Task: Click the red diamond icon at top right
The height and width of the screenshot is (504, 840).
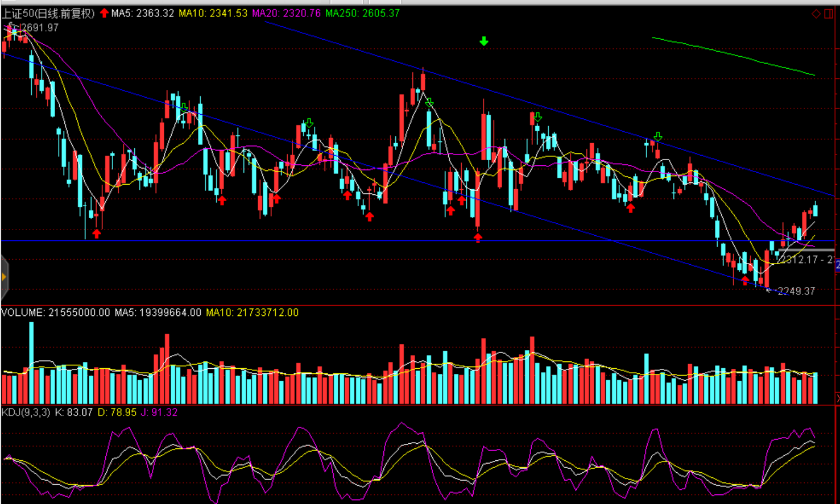Action: point(816,14)
